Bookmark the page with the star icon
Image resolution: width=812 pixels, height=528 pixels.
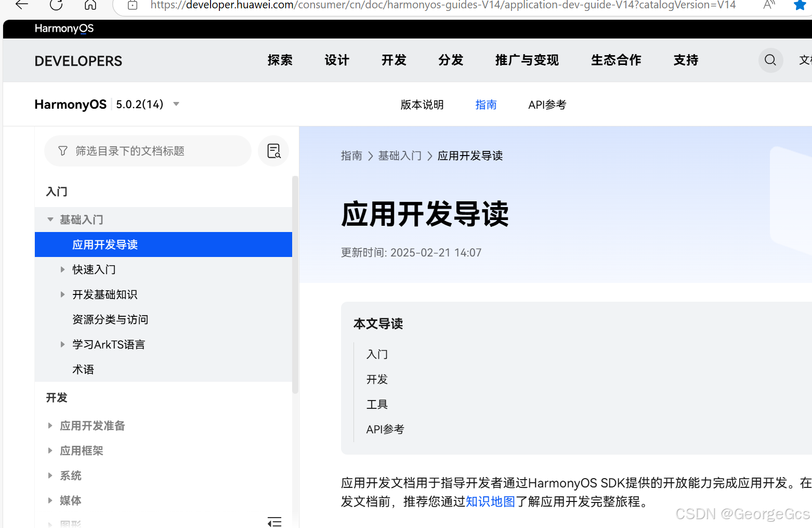click(799, 6)
